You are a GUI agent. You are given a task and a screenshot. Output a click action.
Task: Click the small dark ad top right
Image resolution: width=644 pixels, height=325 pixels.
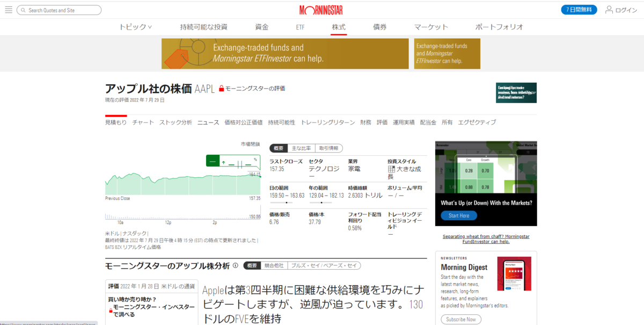coord(516,93)
